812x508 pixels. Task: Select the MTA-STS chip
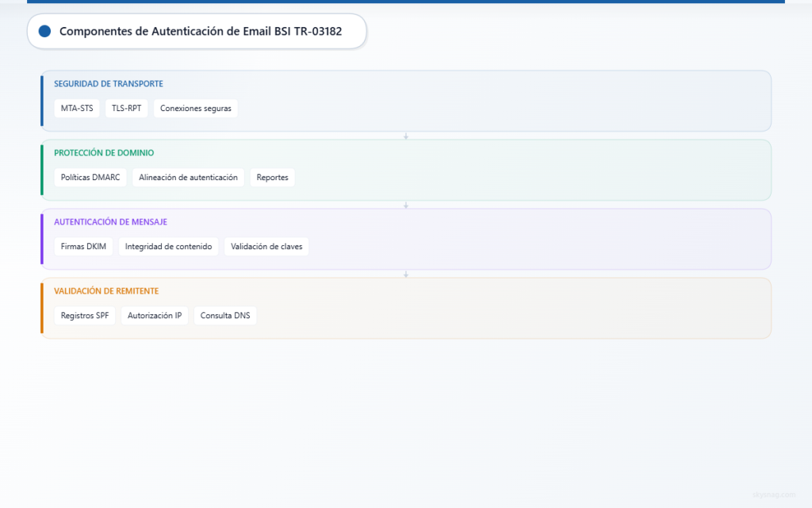77,108
